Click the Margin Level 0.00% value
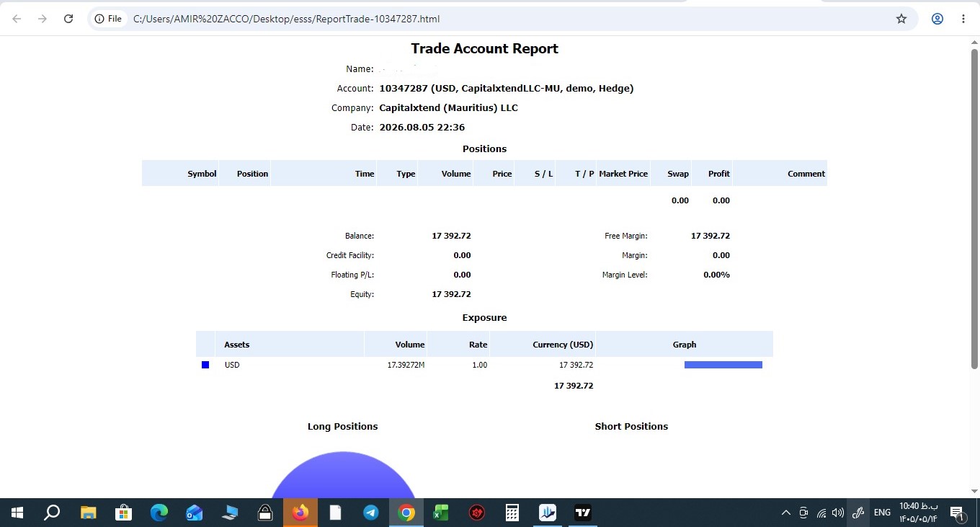The height and width of the screenshot is (527, 980). point(716,275)
